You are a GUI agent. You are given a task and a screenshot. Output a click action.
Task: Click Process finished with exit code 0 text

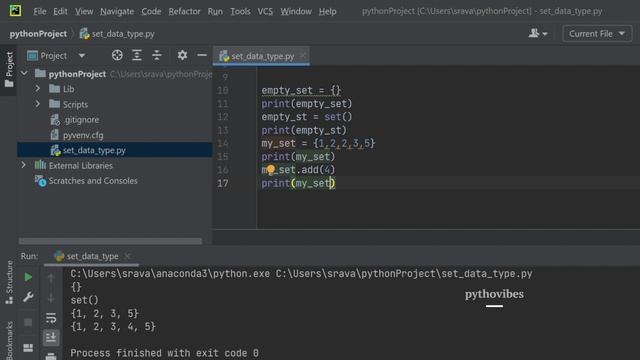[x=164, y=353]
